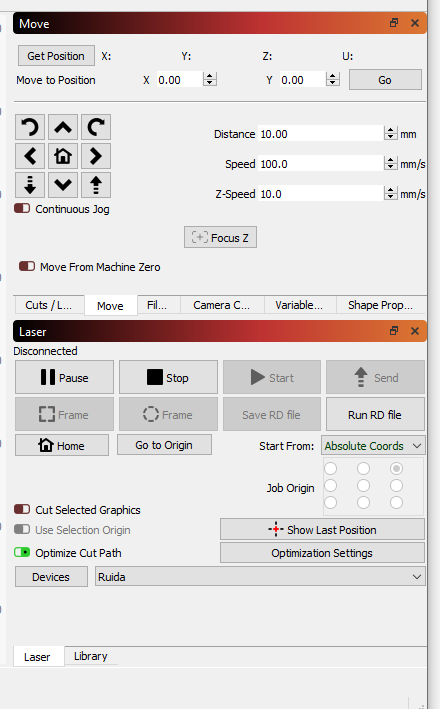
Task: Toggle Move From Machine Zero
Action: point(27,266)
